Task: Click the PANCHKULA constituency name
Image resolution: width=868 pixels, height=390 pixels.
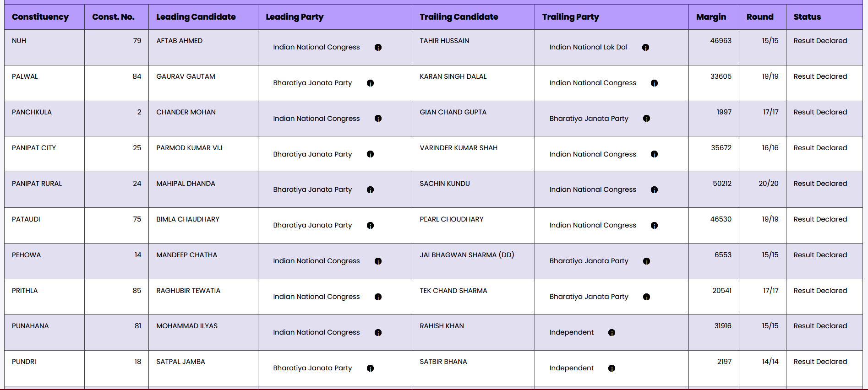Action: click(32, 112)
